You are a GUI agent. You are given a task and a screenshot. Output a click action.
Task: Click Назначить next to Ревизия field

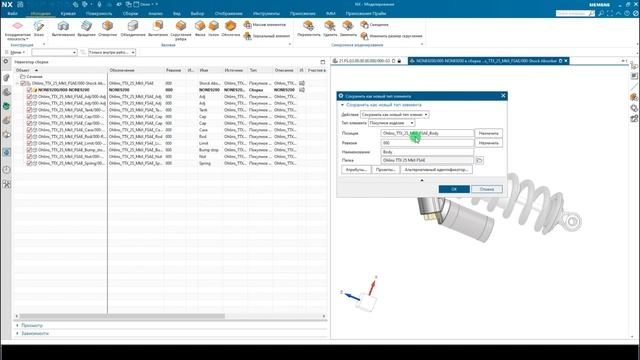(x=489, y=143)
